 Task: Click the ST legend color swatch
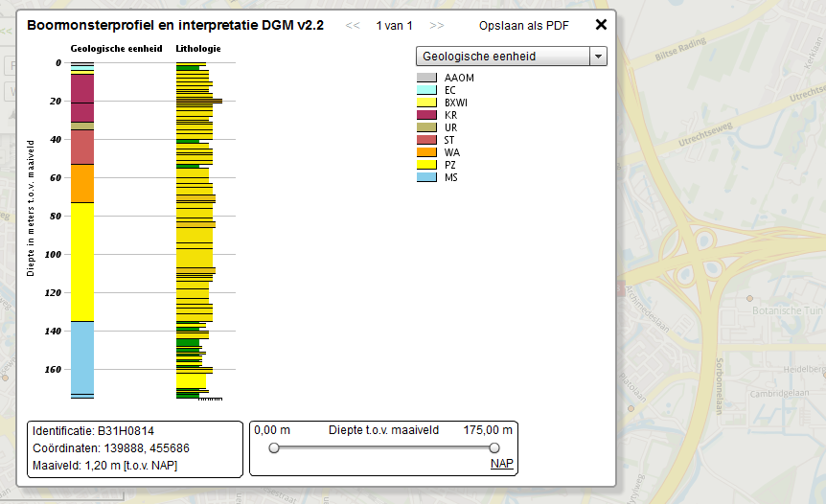click(x=426, y=140)
